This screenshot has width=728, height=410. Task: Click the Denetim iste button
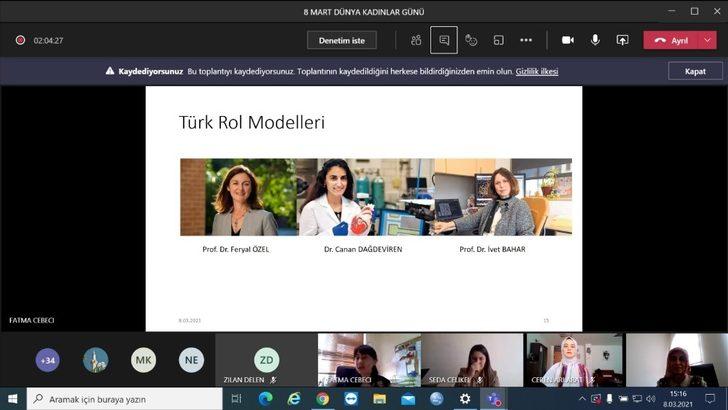(x=342, y=40)
